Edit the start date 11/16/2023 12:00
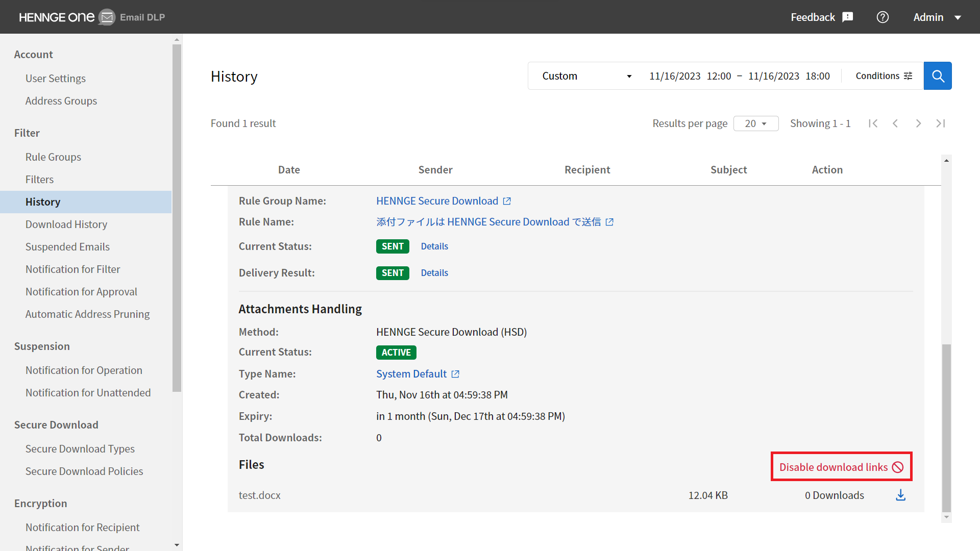 [690, 76]
